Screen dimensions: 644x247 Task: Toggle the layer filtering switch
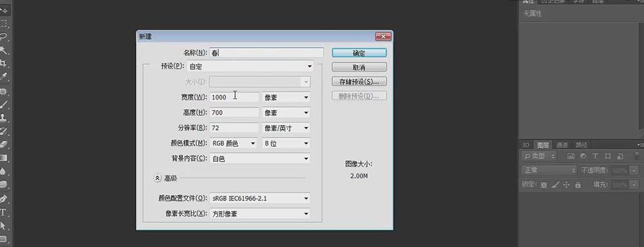pos(637,156)
